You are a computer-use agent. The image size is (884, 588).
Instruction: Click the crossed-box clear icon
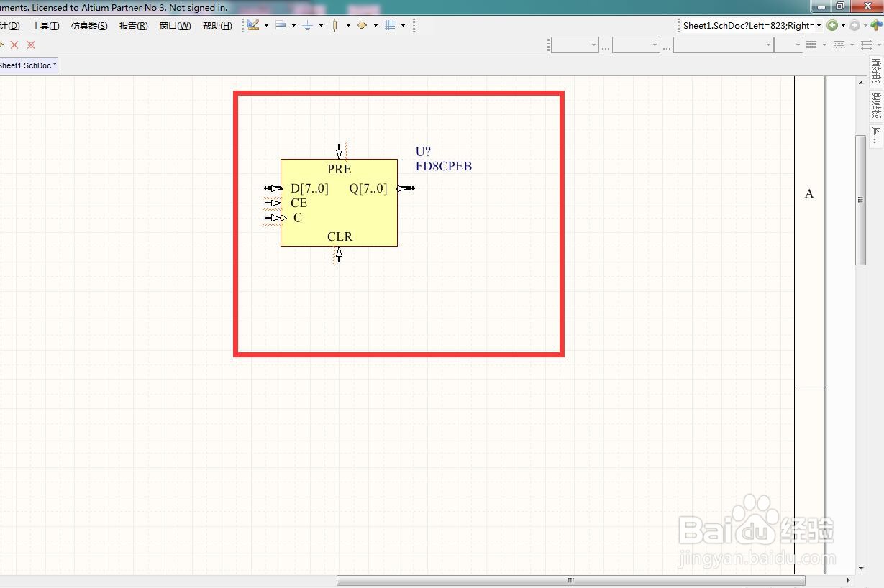click(x=31, y=45)
